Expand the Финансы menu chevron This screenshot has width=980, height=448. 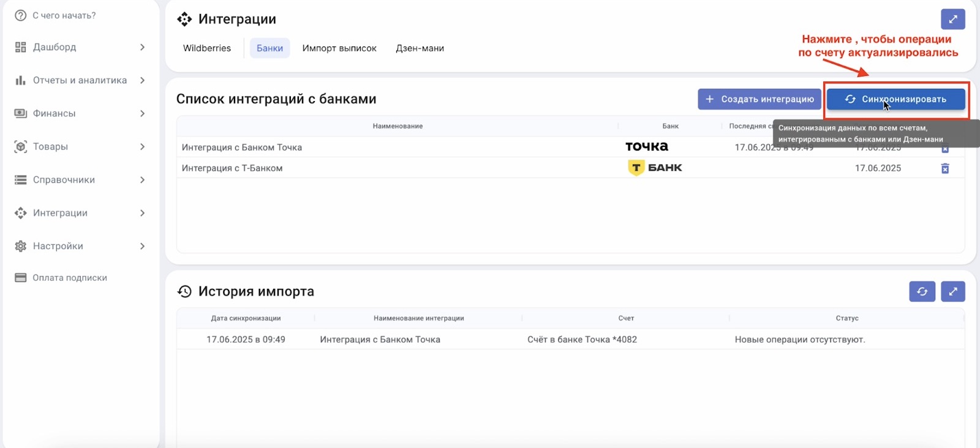tap(142, 114)
